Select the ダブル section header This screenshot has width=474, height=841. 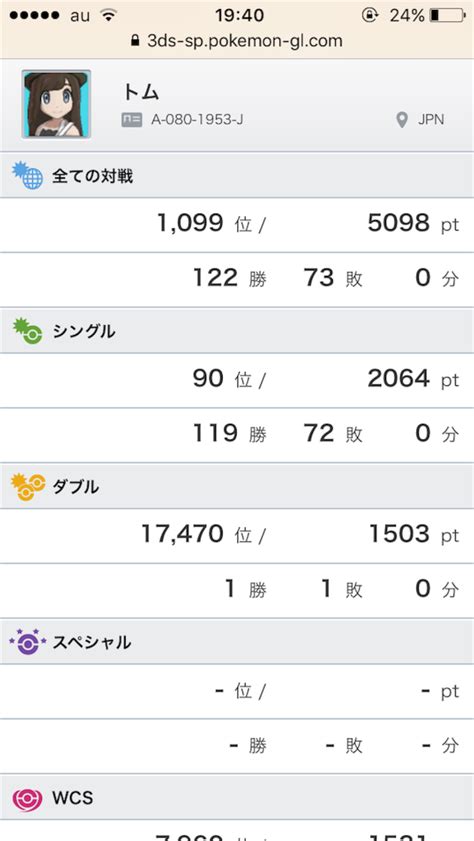pyautogui.click(x=237, y=486)
